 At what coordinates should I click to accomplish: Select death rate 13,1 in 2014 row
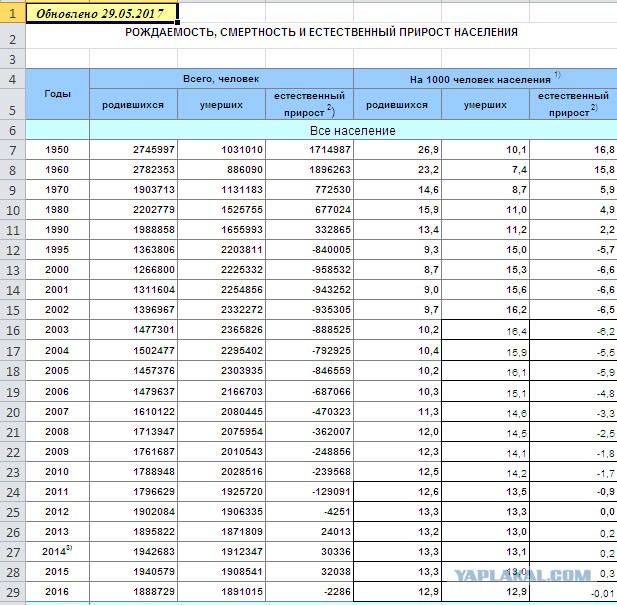[x=486, y=552]
